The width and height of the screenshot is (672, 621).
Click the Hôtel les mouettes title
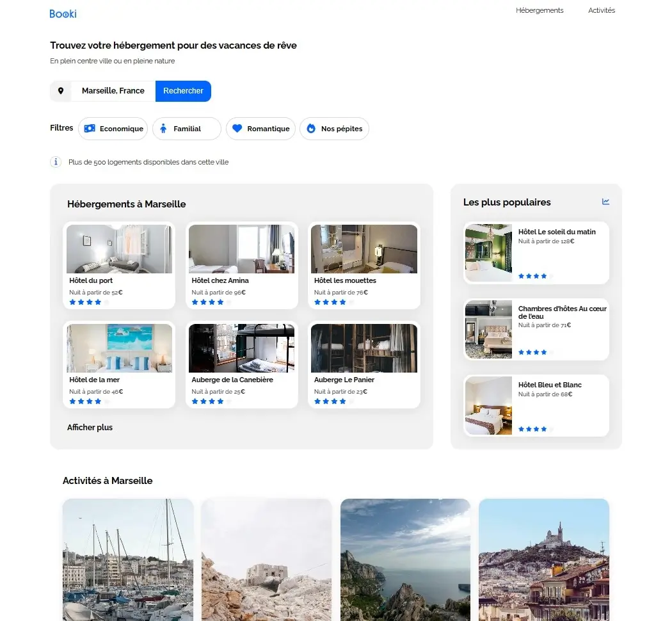click(x=345, y=280)
